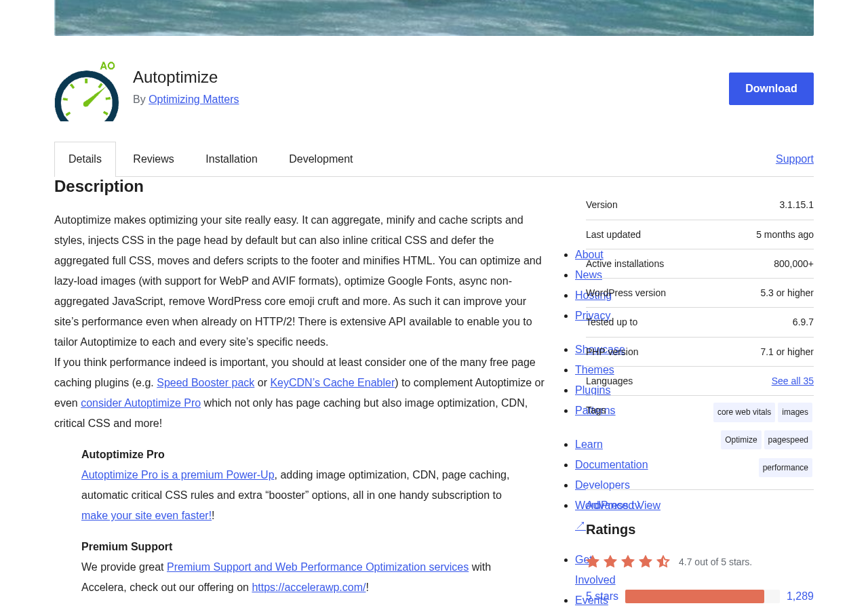Open the About footer link
This screenshot has width=868, height=610.
coord(589,255)
